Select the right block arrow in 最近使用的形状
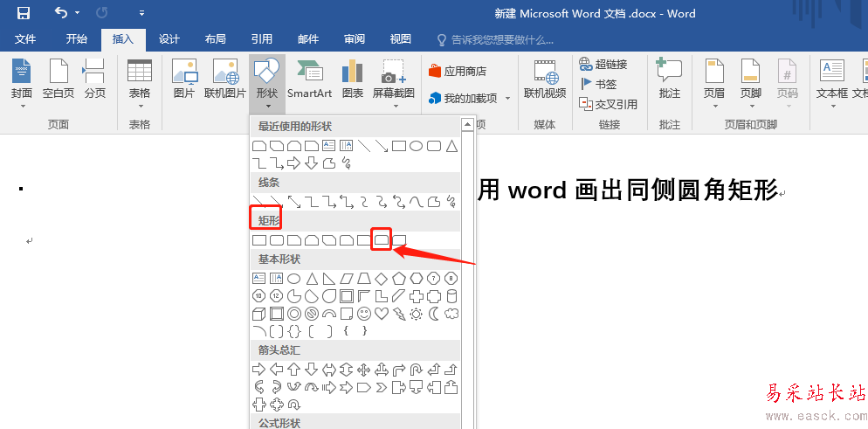The width and height of the screenshot is (868, 429). pyautogui.click(x=294, y=163)
